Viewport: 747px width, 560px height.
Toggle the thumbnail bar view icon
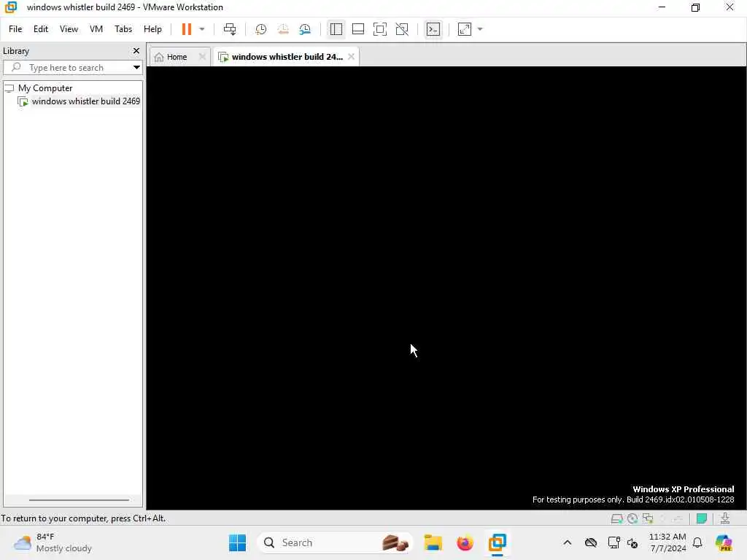357,29
